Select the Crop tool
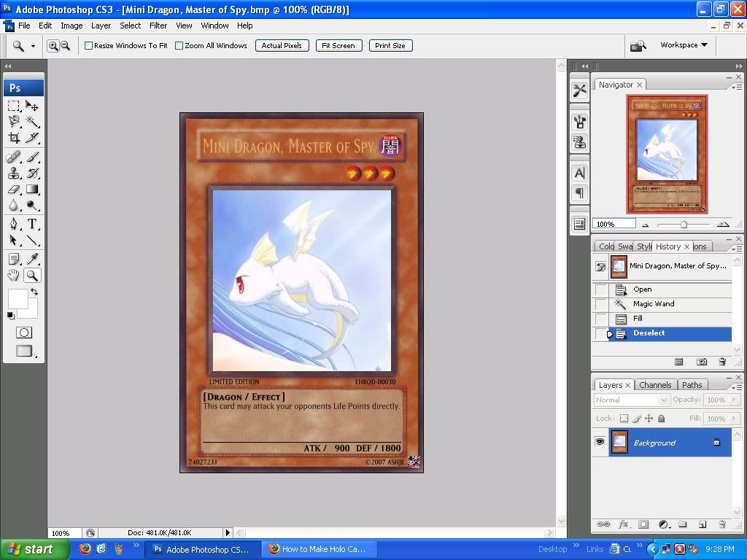The height and width of the screenshot is (560, 747). point(14,138)
